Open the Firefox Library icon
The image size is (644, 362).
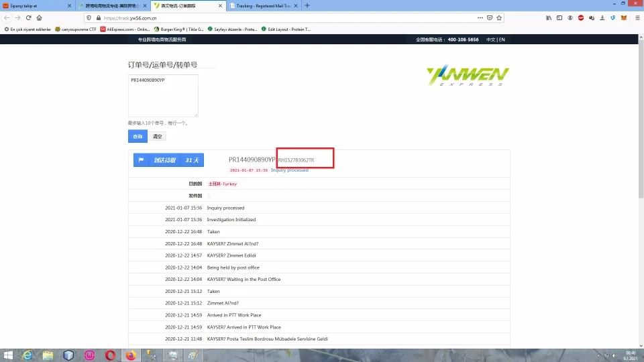point(549,17)
